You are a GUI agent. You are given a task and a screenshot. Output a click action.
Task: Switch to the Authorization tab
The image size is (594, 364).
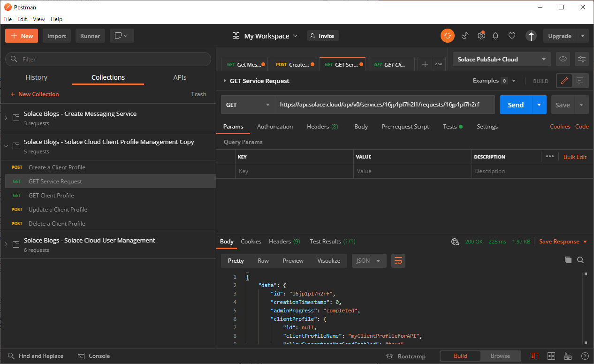coord(275,127)
